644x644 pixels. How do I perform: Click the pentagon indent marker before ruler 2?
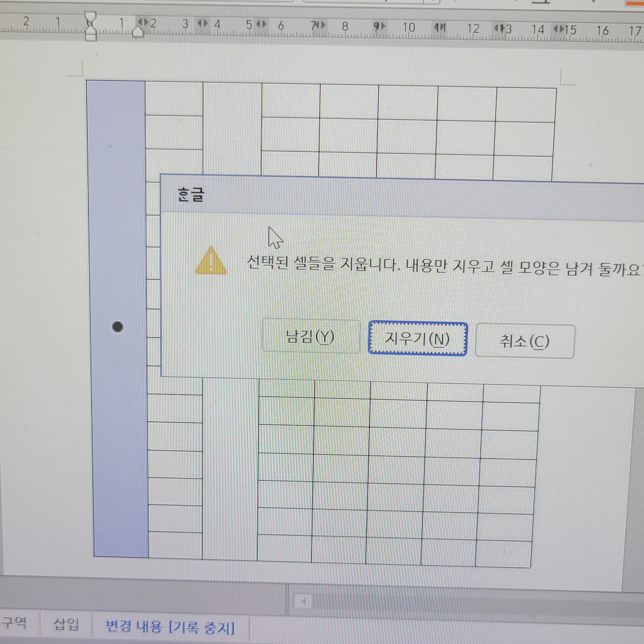tap(138, 32)
